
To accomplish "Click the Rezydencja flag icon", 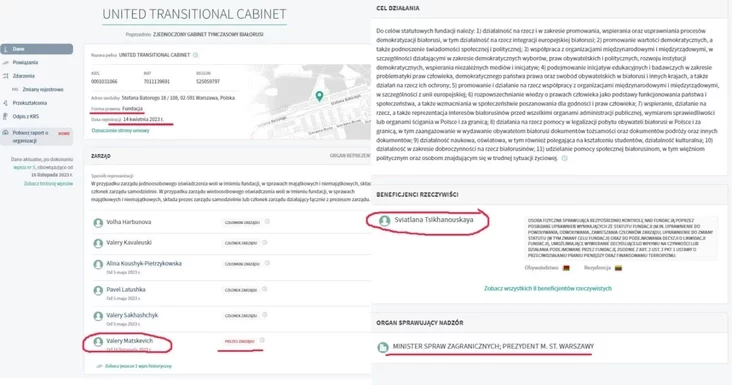I will click(618, 268).
